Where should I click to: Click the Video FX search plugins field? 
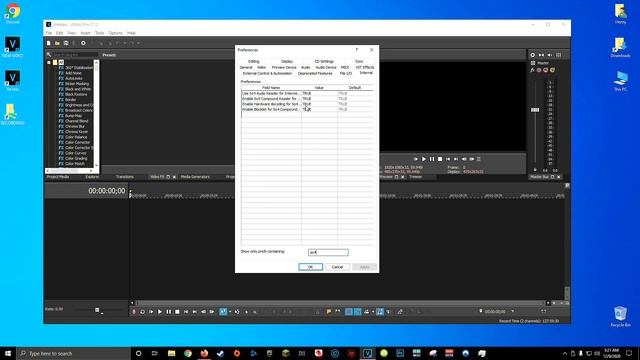(75, 55)
